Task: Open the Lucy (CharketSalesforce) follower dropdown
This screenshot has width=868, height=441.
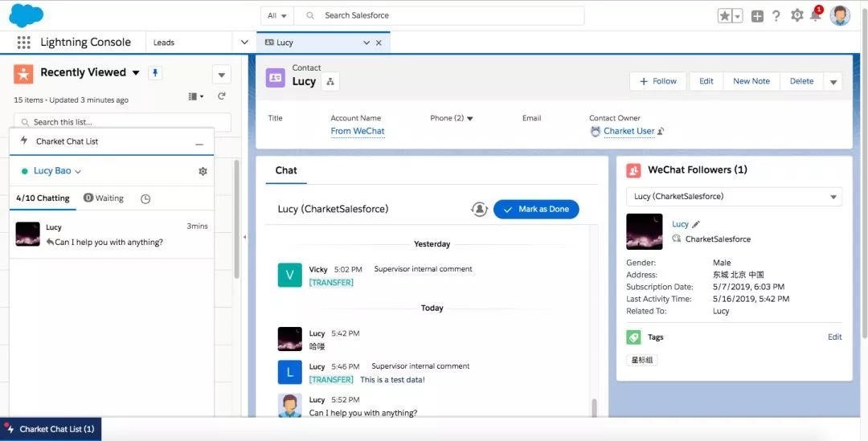Action: coord(734,197)
